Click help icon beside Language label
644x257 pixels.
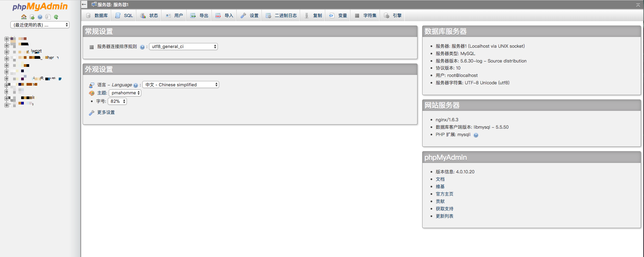136,85
